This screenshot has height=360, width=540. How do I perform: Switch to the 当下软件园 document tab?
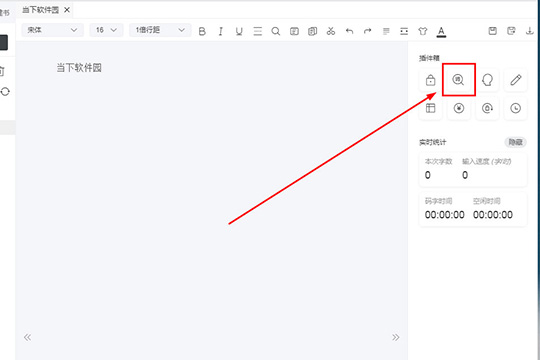tap(41, 10)
